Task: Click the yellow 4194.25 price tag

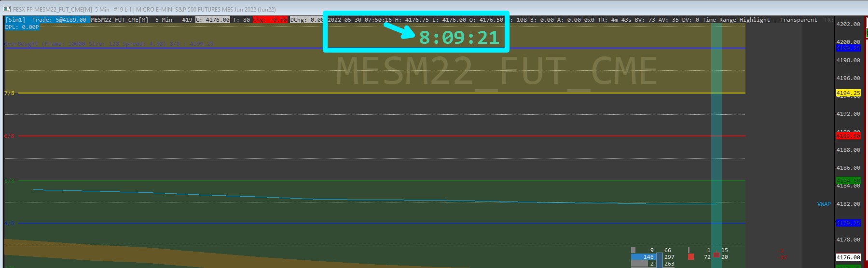Action: [x=848, y=93]
